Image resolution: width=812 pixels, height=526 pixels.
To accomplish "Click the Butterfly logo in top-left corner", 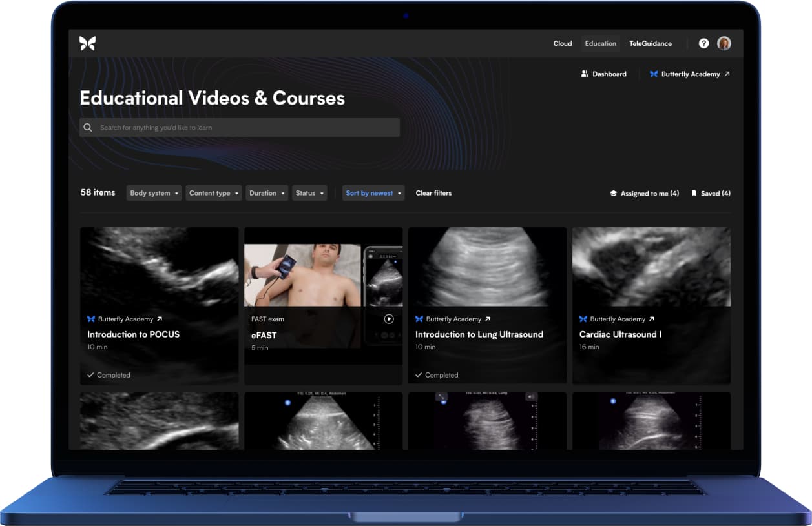I will click(x=87, y=43).
